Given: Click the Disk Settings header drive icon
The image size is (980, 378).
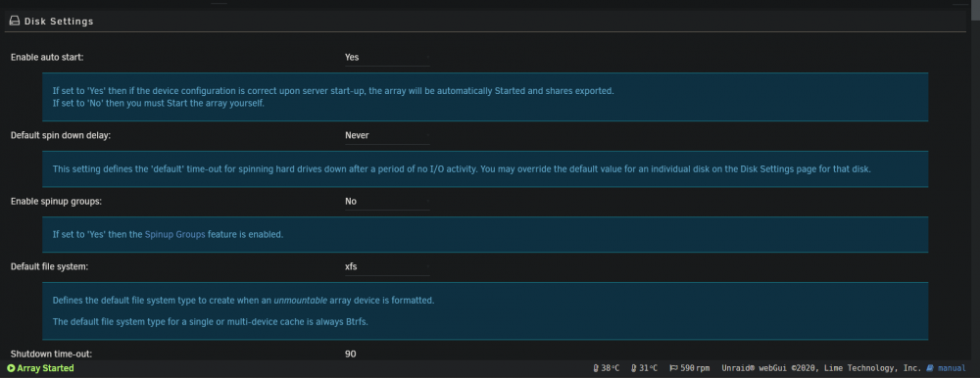Looking at the screenshot, I should click(15, 22).
